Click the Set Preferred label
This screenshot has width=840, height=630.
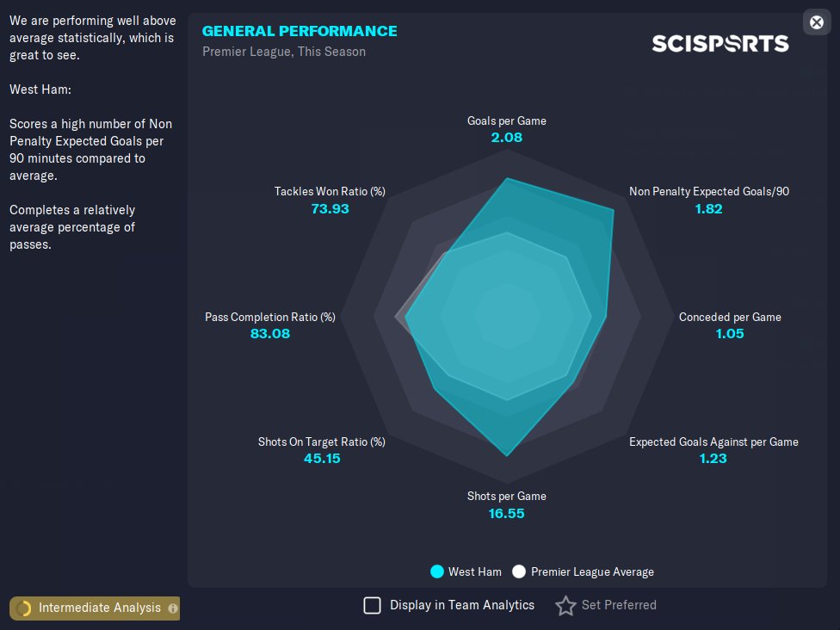point(619,605)
